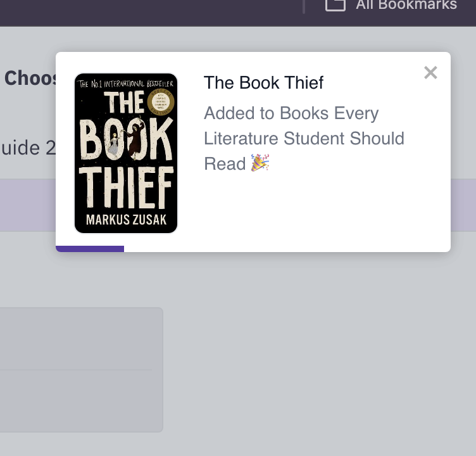Image resolution: width=476 pixels, height=456 pixels.
Task: Open the All Bookmarks label
Action: (406, 6)
